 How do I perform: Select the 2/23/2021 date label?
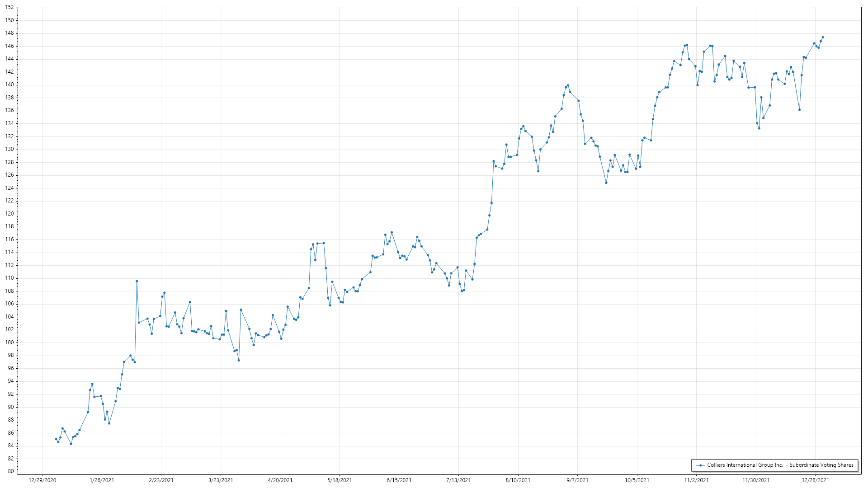click(161, 480)
